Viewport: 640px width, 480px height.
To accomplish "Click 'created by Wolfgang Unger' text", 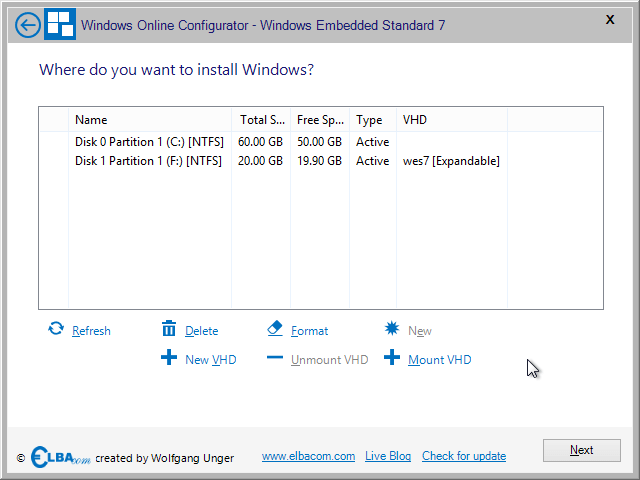I will [165, 458].
